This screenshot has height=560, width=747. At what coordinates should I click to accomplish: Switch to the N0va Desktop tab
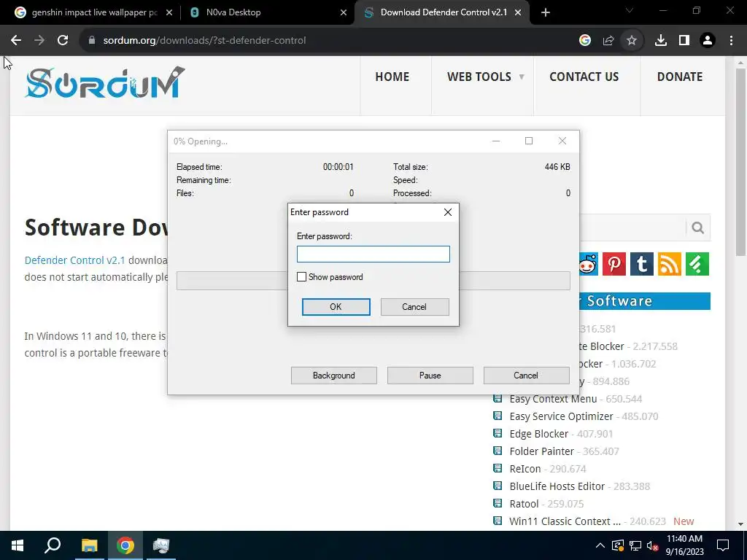pos(267,12)
